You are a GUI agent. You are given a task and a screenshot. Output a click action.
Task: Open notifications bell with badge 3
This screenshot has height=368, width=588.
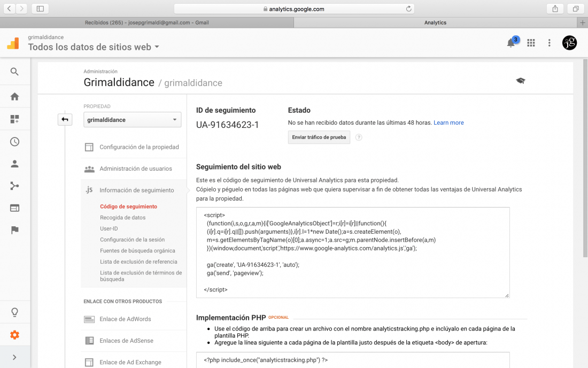click(511, 43)
